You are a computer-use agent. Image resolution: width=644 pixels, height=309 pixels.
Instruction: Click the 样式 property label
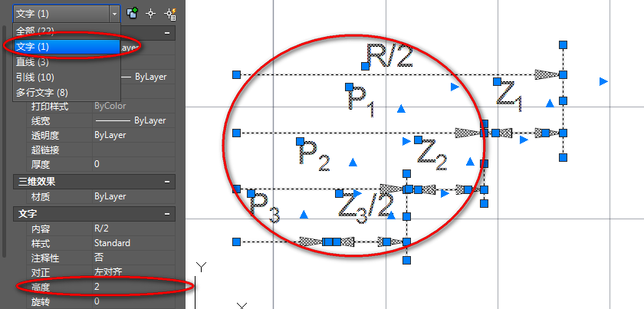point(40,243)
